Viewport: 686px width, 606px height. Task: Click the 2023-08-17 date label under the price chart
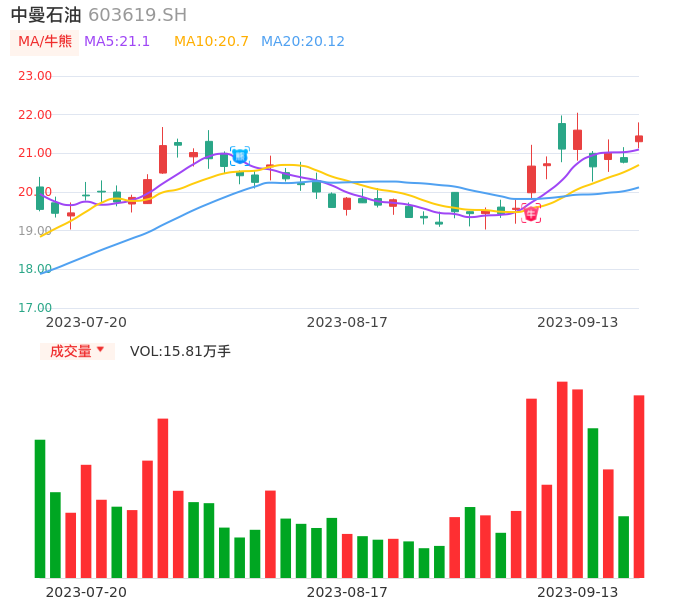pos(347,322)
